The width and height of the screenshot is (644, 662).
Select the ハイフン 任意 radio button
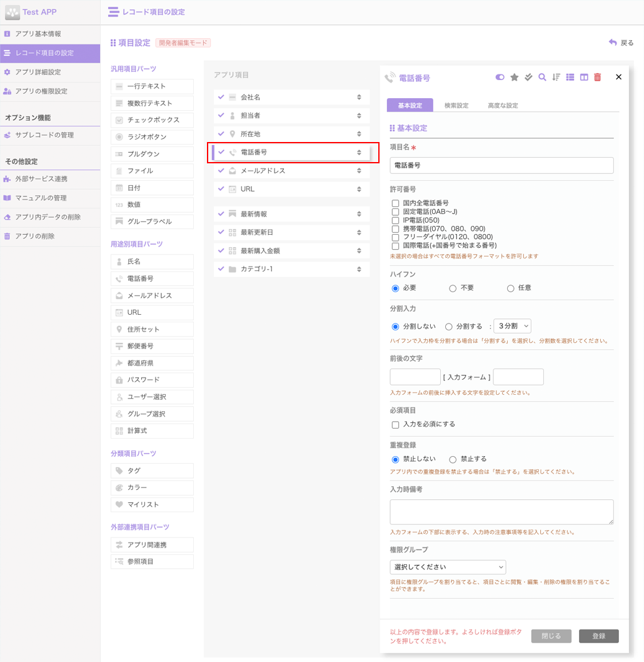[510, 288]
